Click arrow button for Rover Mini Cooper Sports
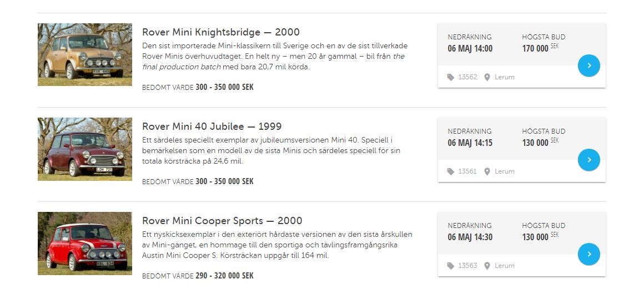Viewport: 644px width, 289px height. click(588, 254)
